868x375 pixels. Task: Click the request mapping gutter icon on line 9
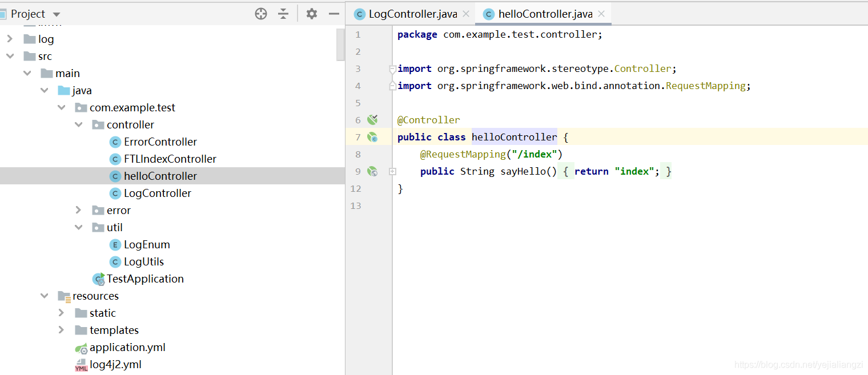pyautogui.click(x=372, y=171)
